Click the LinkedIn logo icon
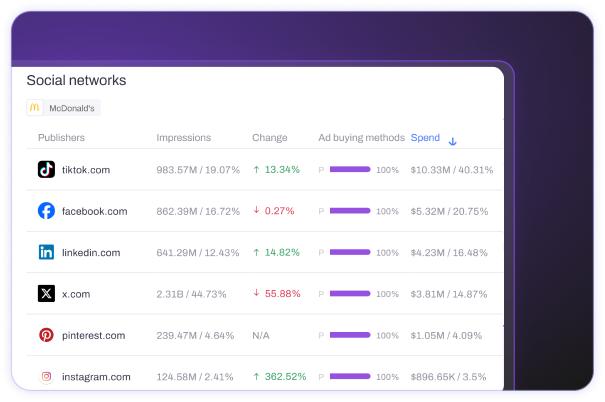 click(x=46, y=253)
